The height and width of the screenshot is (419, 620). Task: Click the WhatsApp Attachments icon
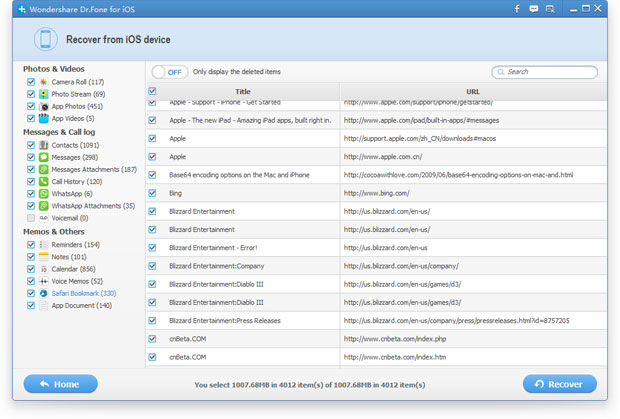click(43, 206)
